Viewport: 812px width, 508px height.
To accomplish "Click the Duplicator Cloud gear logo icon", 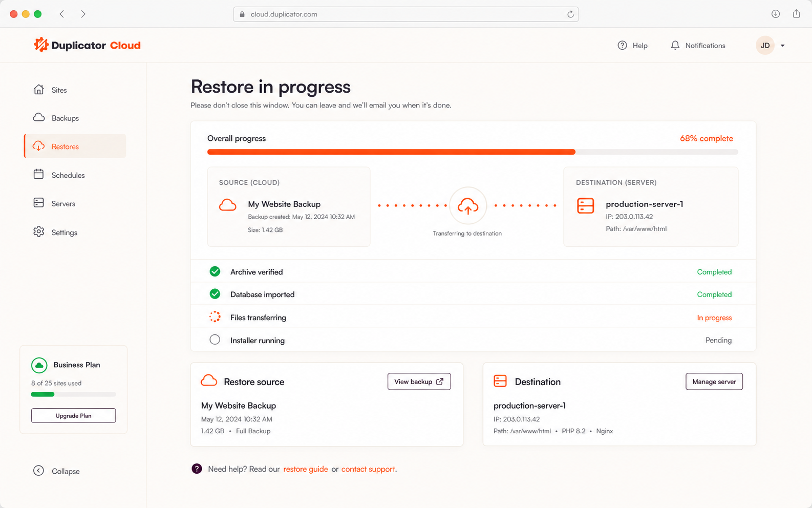I will point(40,45).
